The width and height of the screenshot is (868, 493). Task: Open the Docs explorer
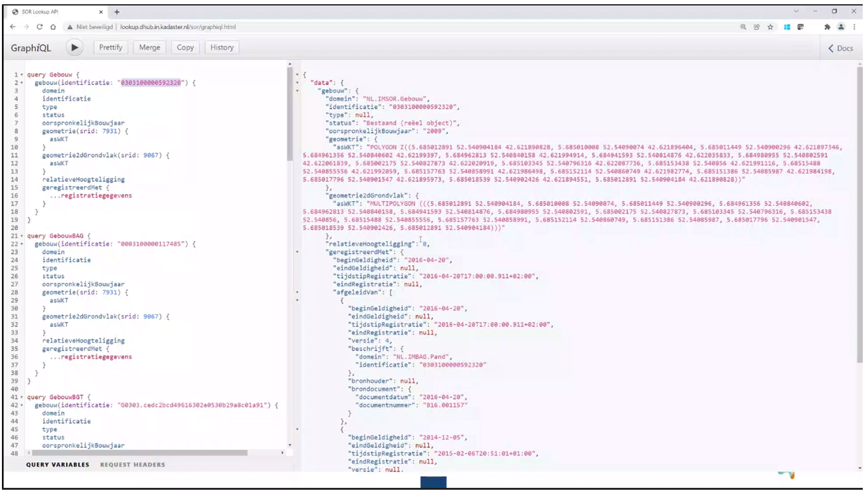pos(841,48)
